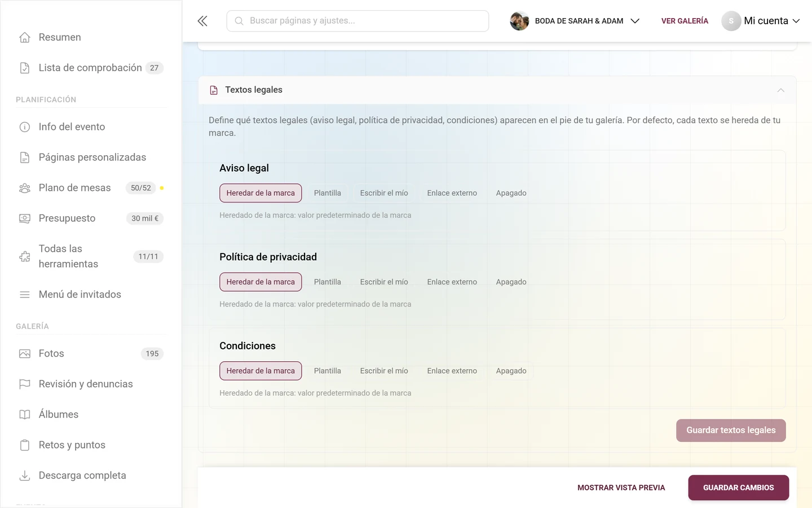This screenshot has width=812, height=508.
Task: Navigate to Plano de mesas
Action: click(x=91, y=188)
